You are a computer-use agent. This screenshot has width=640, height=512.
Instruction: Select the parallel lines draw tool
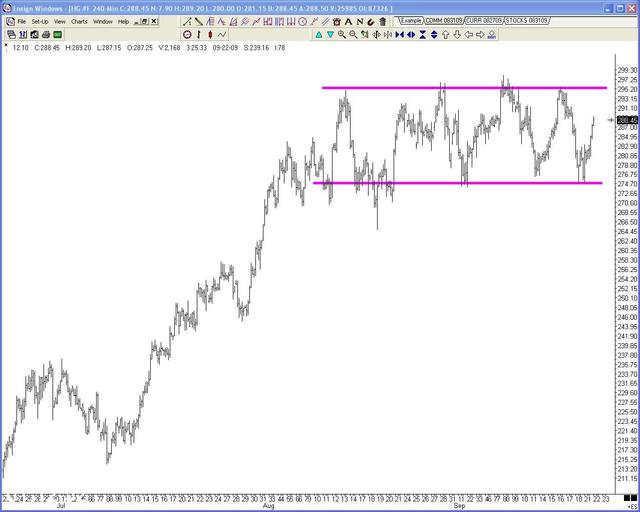(325, 22)
